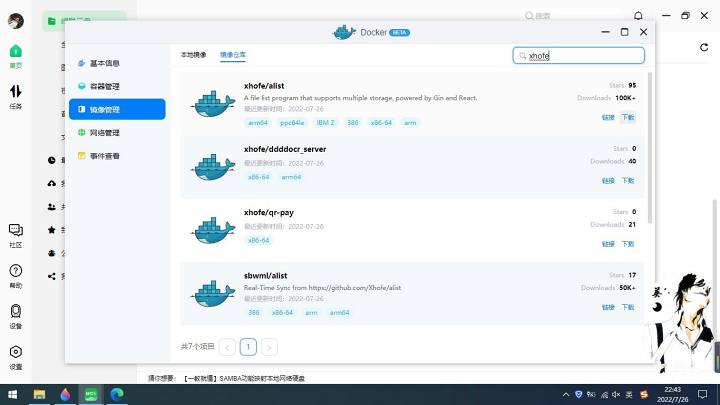Screen dimensions: 720x405
Task: Open the 链接 link for xhofe/alist
Action: coord(608,117)
